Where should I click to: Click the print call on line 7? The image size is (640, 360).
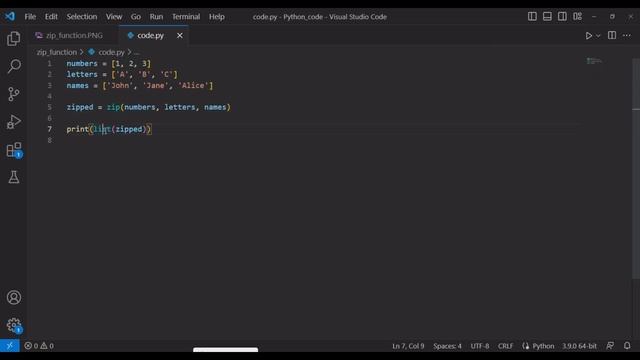pyautogui.click(x=78, y=129)
